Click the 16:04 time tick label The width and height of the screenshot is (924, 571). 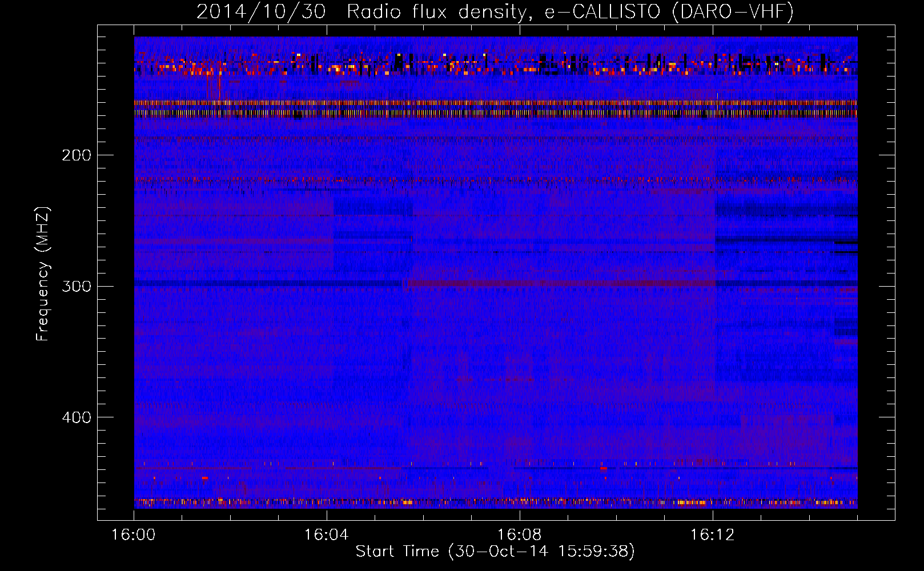pyautogui.click(x=326, y=535)
